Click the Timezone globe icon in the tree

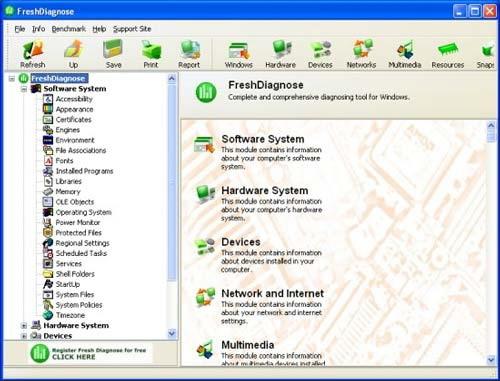[48, 315]
